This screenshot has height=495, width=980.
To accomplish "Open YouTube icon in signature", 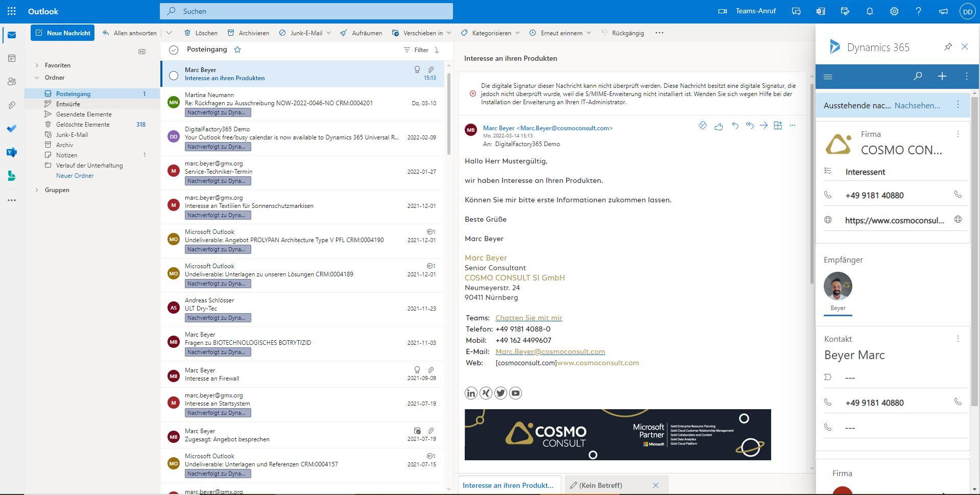I will (515, 393).
